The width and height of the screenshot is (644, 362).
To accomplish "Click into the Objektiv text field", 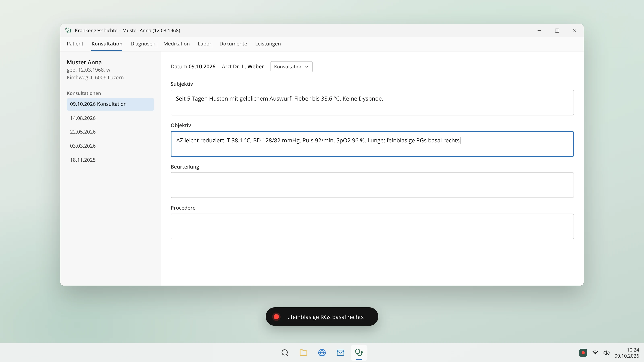I will 372,144.
